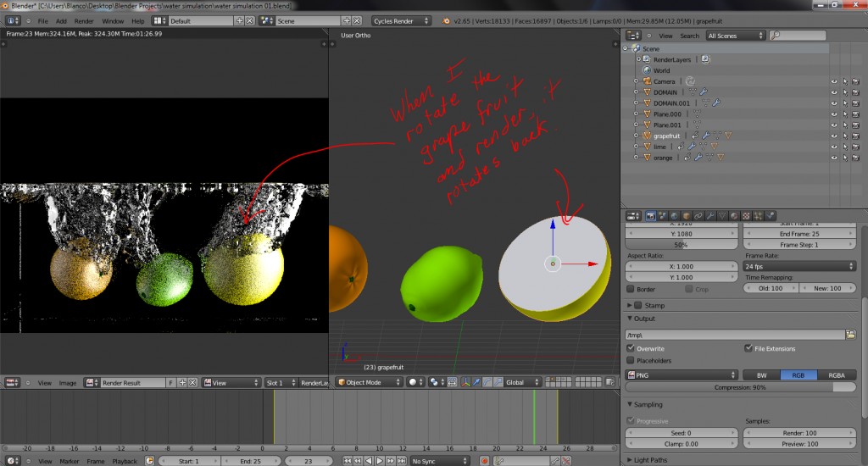The height and width of the screenshot is (466, 868).
Task: Jump to the timeline start frame
Action: [x=347, y=460]
